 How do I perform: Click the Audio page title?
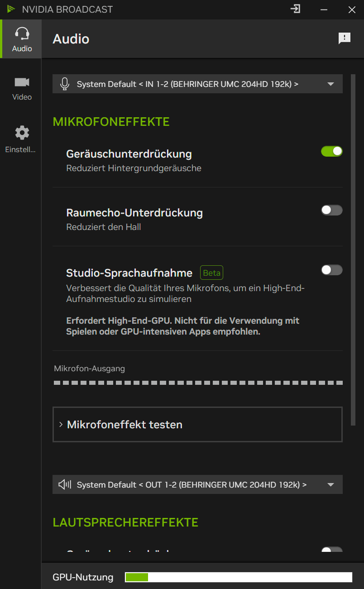[x=71, y=39]
